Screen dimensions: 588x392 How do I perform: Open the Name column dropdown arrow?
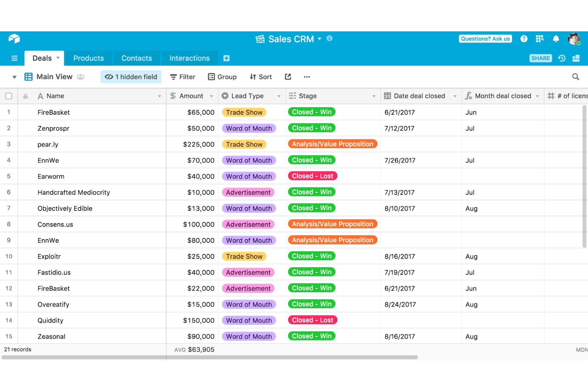[159, 96]
